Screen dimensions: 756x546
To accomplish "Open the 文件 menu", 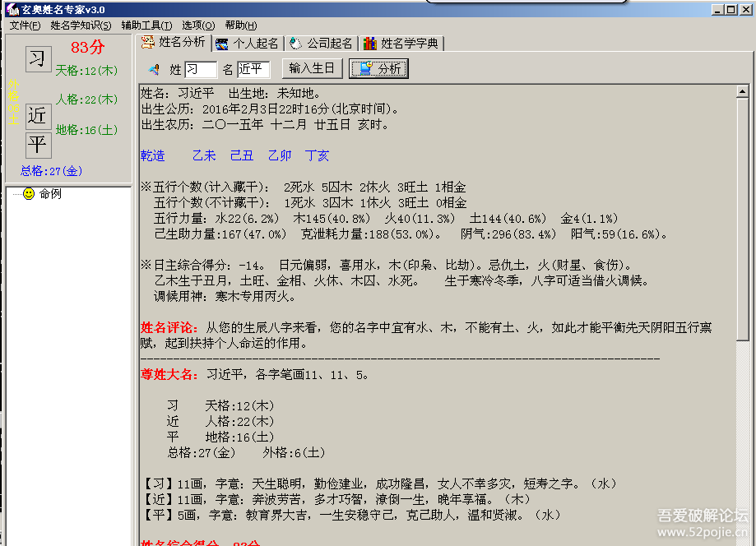I will pos(25,25).
